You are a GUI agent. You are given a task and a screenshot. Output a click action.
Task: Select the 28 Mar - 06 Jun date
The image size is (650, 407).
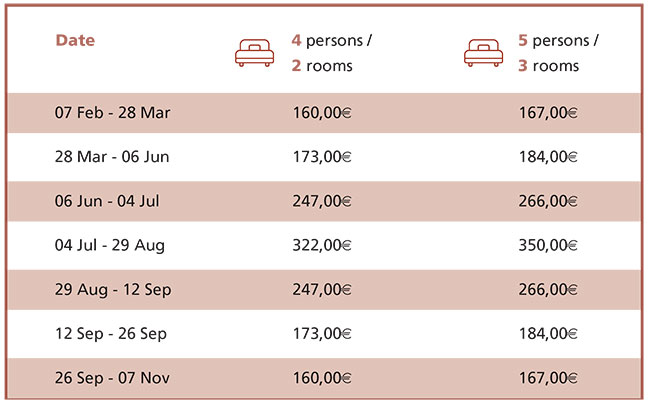112,157
